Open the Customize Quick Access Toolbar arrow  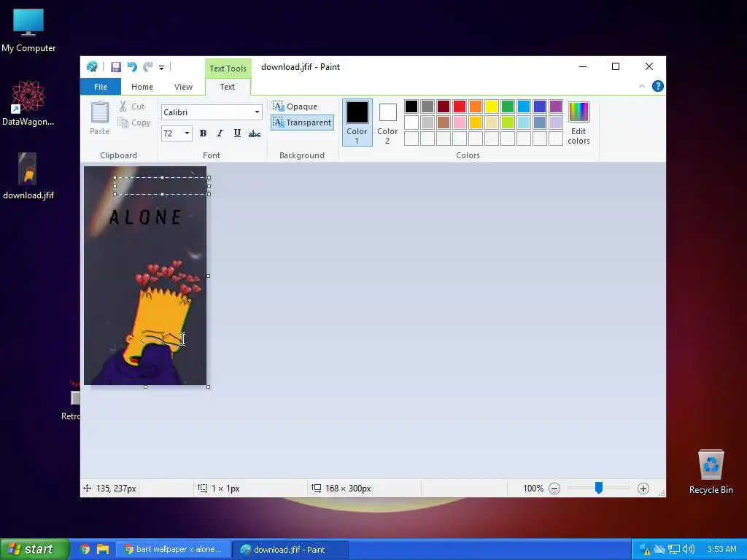coord(161,68)
